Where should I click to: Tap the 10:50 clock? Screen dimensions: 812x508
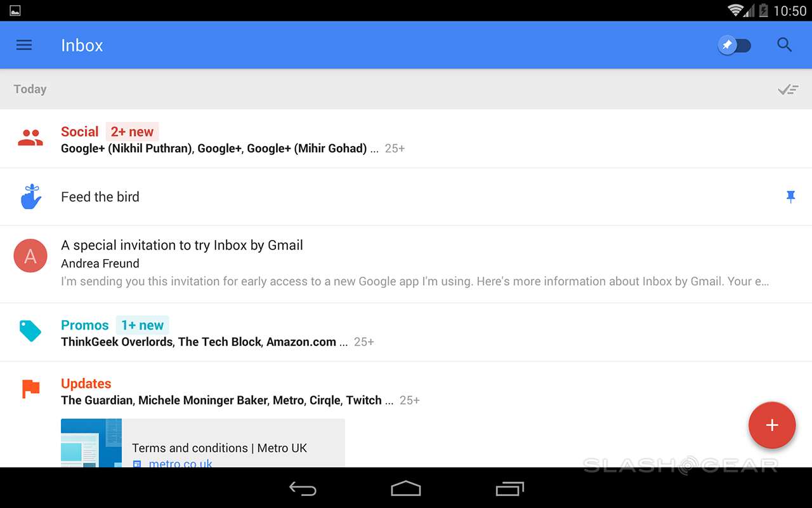point(790,10)
